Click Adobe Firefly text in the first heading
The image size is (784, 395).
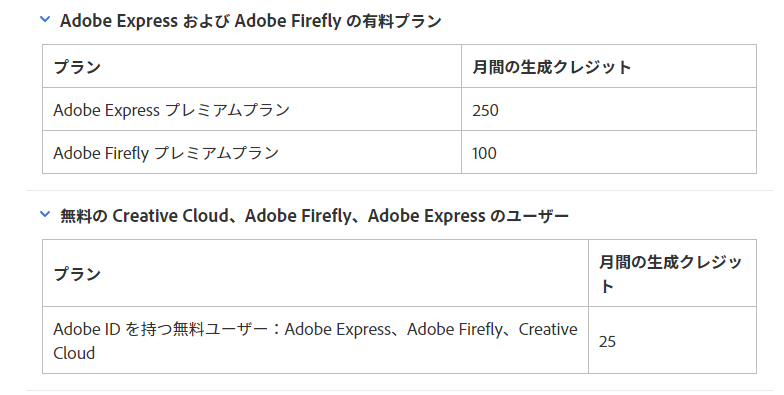288,21
